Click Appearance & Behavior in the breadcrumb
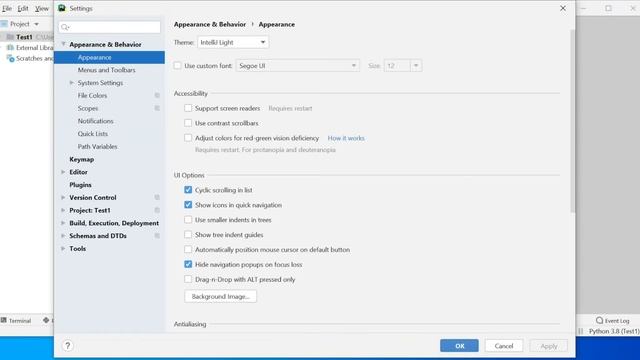Screen dimensions: 640x360 [210, 24]
